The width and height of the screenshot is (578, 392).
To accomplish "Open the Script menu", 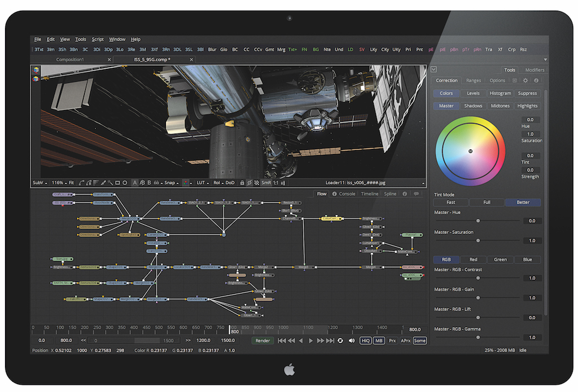I will pos(98,39).
